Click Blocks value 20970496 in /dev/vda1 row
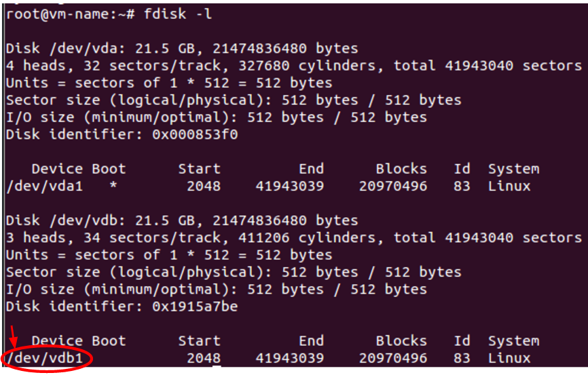Image resolution: width=588 pixels, height=375 pixels. [393, 186]
